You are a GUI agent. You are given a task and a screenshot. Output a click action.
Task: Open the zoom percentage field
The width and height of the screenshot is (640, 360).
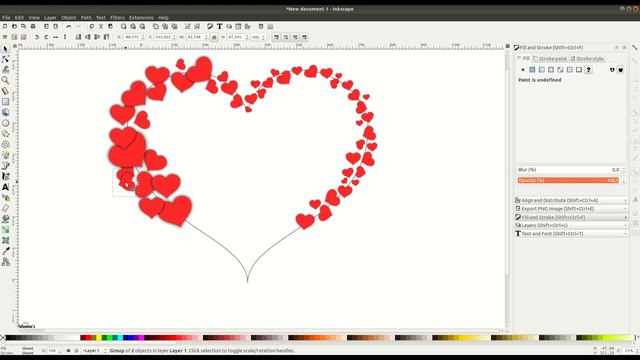(630, 351)
